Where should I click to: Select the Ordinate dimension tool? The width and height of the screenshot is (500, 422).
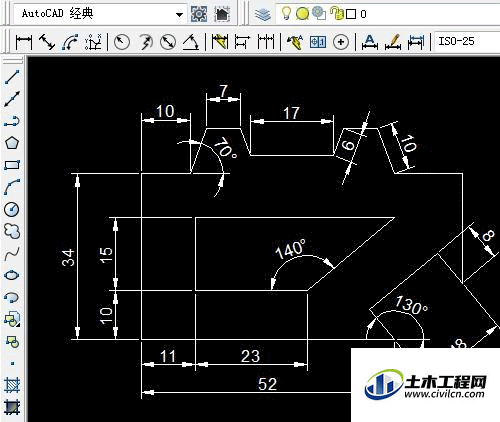93,42
